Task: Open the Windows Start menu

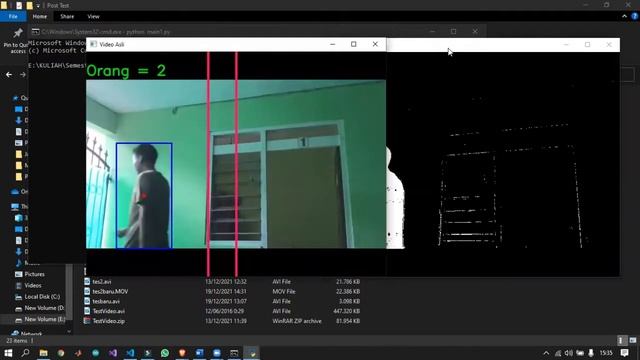Action: tap(8, 353)
